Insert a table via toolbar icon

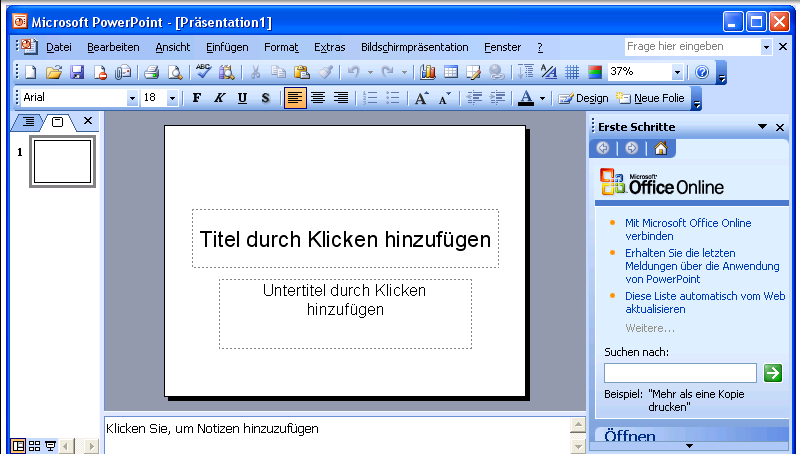click(451, 72)
